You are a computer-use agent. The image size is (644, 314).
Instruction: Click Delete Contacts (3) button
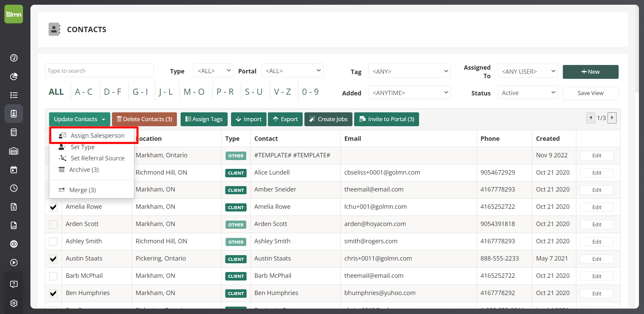point(144,119)
